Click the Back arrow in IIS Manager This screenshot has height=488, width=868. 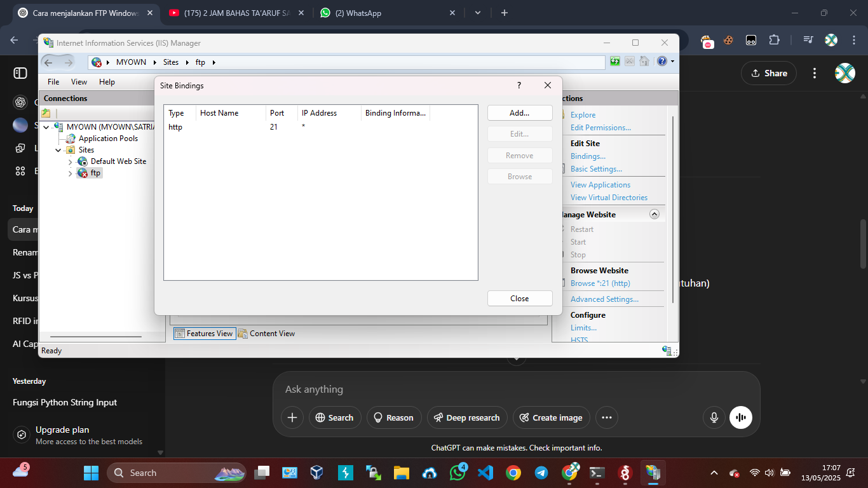[x=48, y=62]
